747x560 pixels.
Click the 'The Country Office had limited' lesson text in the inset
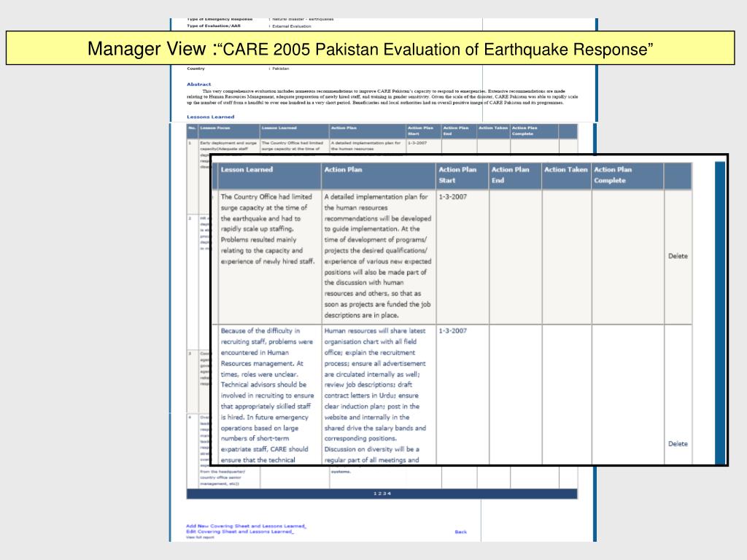coord(266,197)
